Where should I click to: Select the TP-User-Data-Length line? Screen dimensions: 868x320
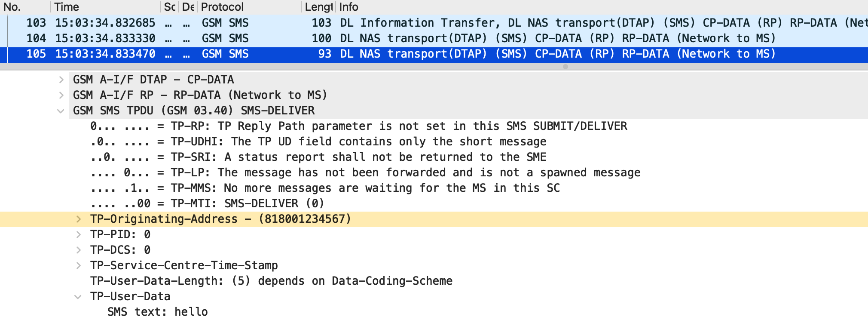click(271, 281)
